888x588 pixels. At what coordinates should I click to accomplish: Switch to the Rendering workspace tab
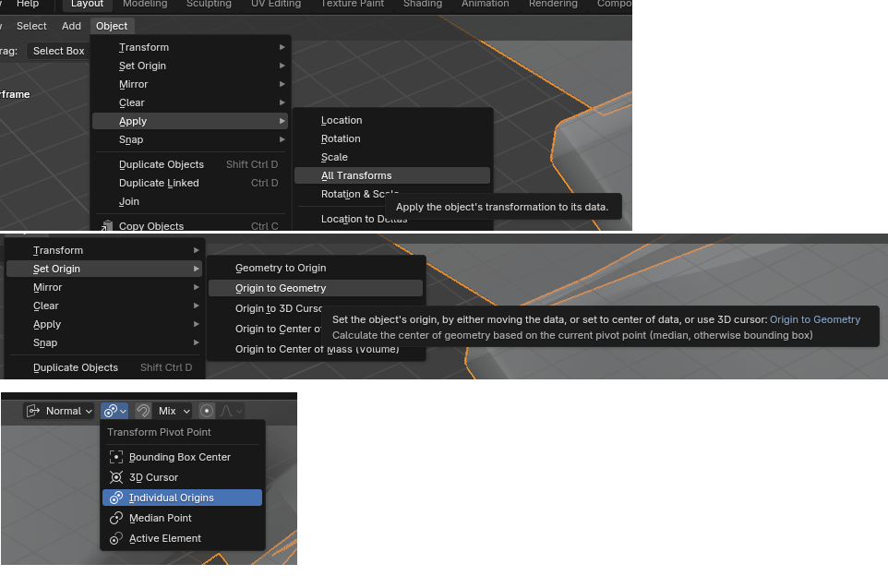pos(553,4)
